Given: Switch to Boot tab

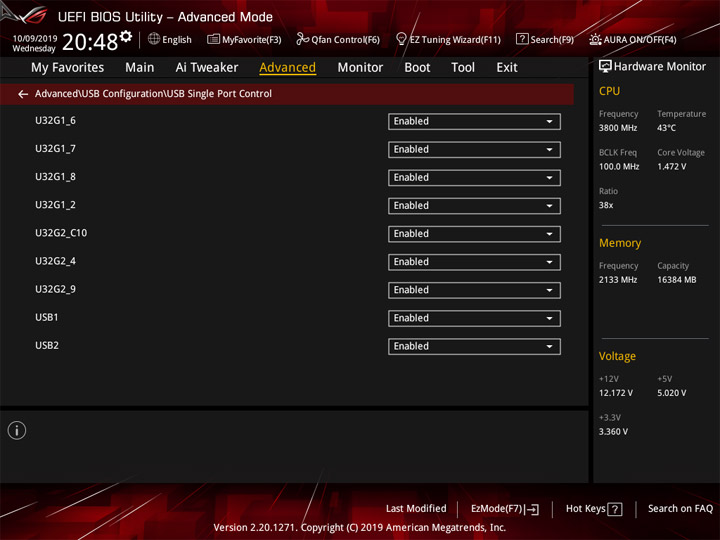Looking at the screenshot, I should point(417,68).
